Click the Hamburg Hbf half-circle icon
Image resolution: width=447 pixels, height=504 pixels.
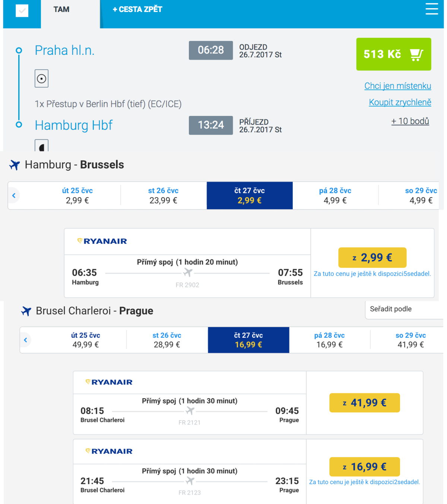(x=42, y=146)
